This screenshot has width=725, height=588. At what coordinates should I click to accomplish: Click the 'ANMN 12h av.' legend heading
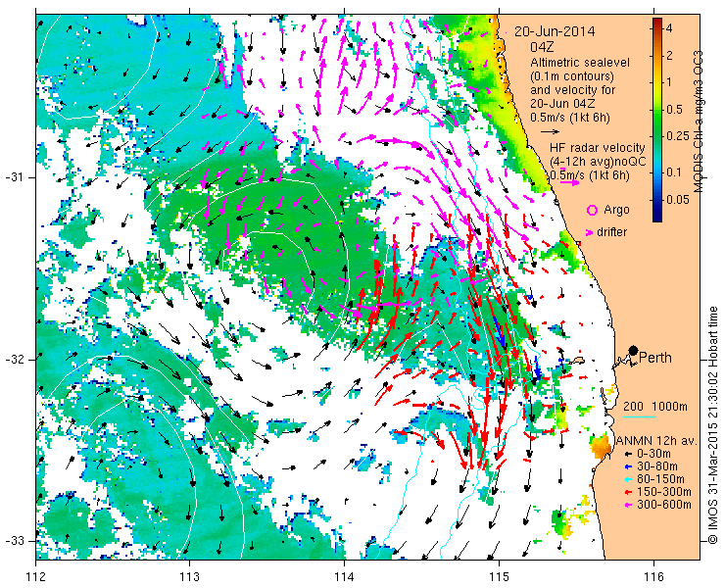(657, 441)
